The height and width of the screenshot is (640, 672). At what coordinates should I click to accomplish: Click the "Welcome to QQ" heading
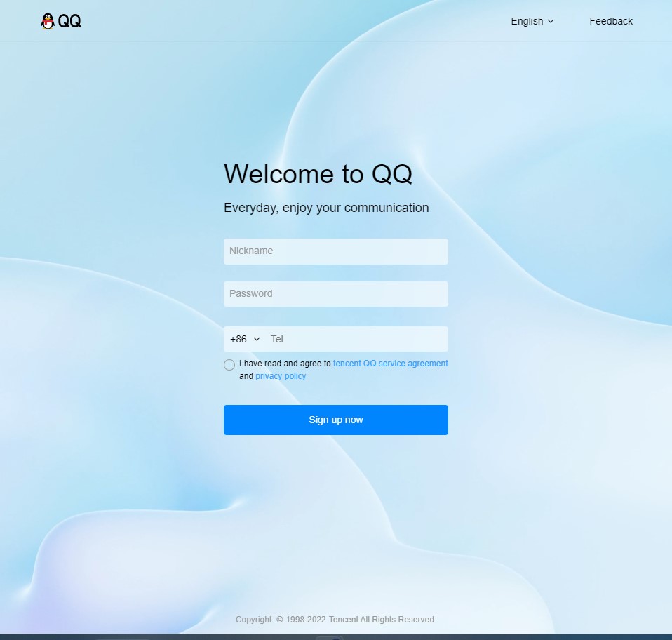318,174
